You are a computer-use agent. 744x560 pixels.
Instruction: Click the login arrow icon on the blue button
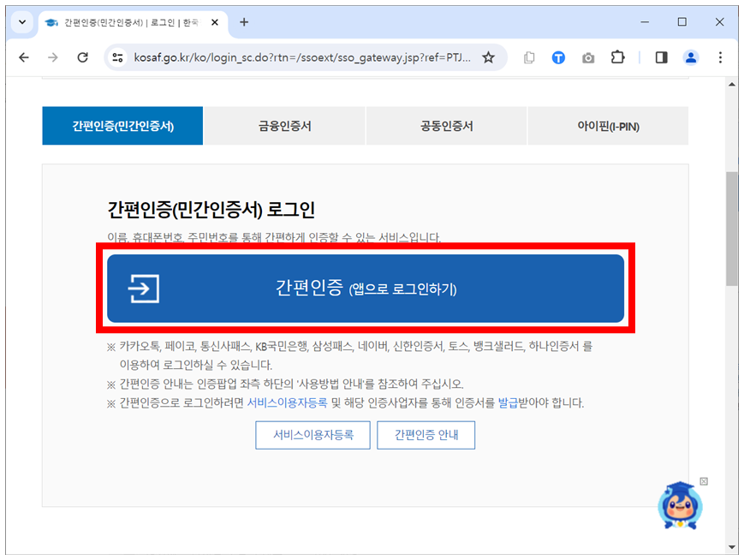[143, 289]
